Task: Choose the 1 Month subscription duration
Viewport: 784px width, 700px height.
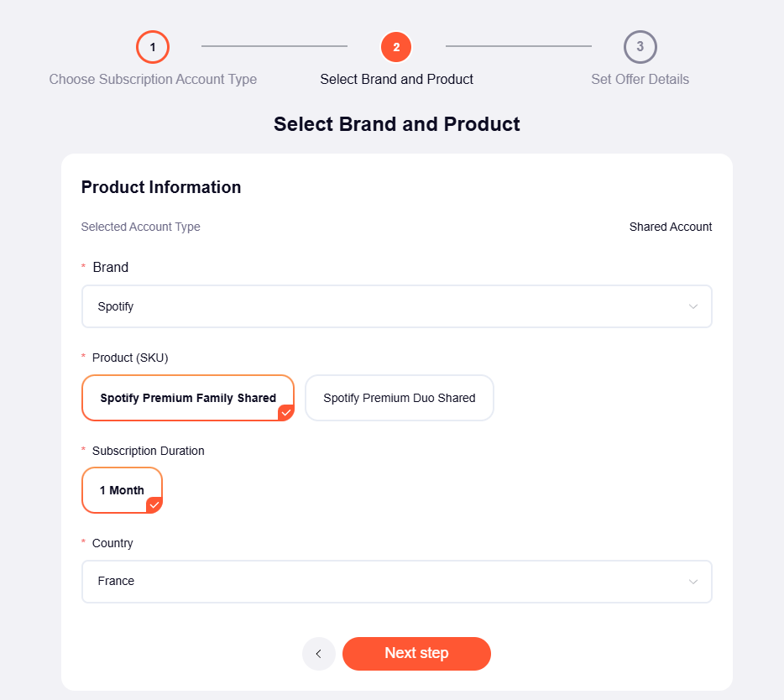Action: click(x=122, y=490)
